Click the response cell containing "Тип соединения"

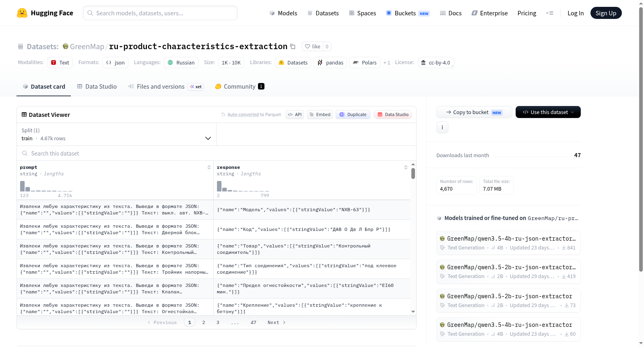click(x=312, y=269)
